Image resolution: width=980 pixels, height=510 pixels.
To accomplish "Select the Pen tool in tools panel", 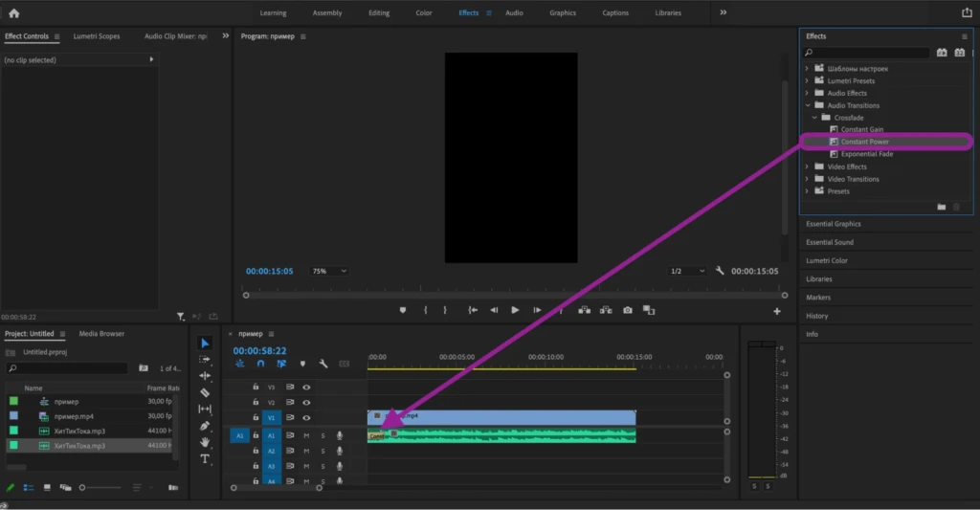I will coord(205,426).
